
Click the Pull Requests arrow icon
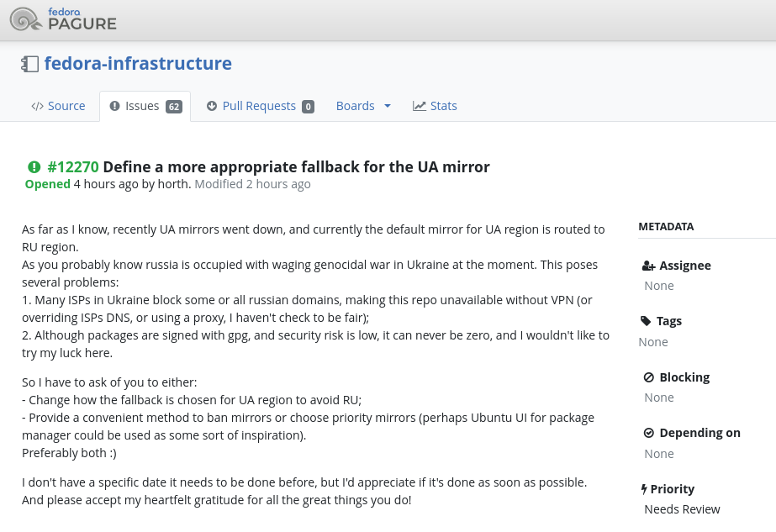(x=212, y=106)
